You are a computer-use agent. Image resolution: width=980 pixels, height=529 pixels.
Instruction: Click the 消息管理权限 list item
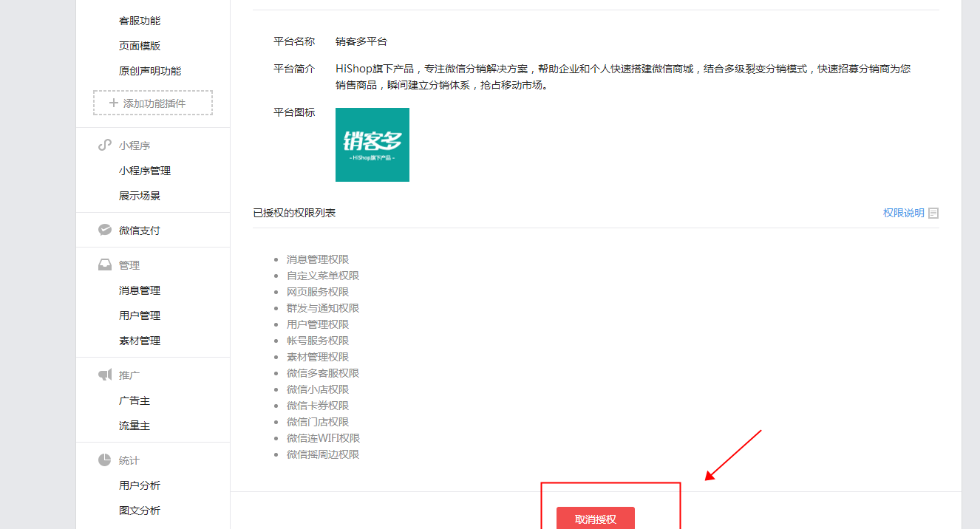pos(318,259)
